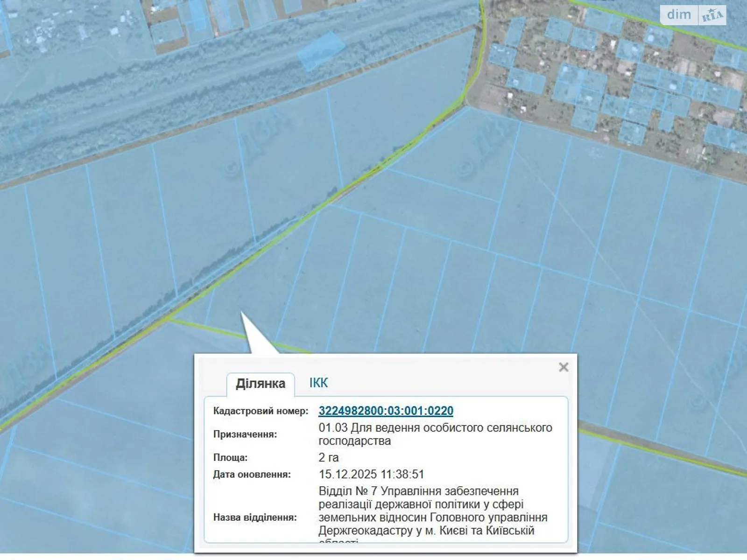Viewport: 747px width, 560px height.
Task: Click the 'Кадастровий номер:' label
Action: point(261,411)
